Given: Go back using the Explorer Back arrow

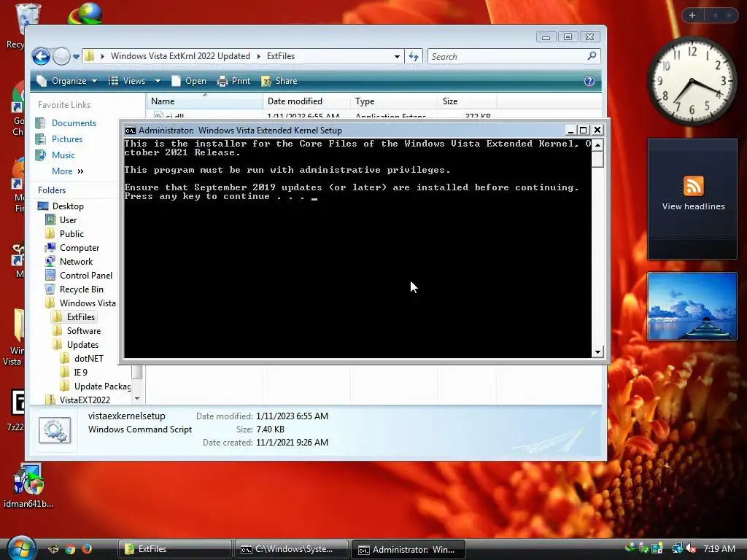Looking at the screenshot, I should click(41, 57).
